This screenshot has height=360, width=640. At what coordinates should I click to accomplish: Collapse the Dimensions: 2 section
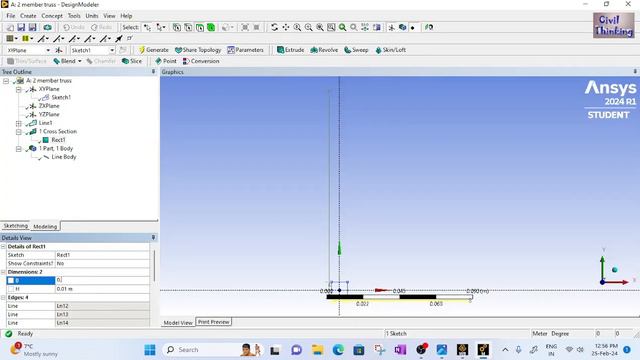coord(3,272)
